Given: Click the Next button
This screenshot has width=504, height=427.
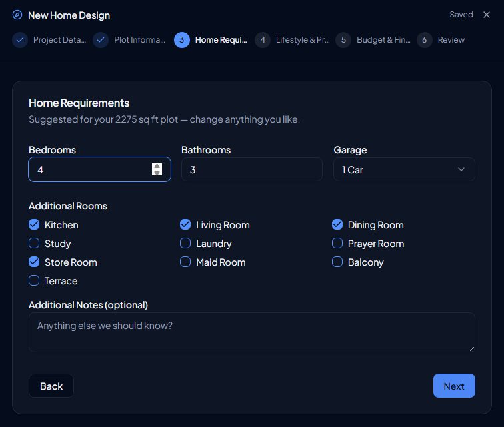Looking at the screenshot, I should [x=454, y=386].
